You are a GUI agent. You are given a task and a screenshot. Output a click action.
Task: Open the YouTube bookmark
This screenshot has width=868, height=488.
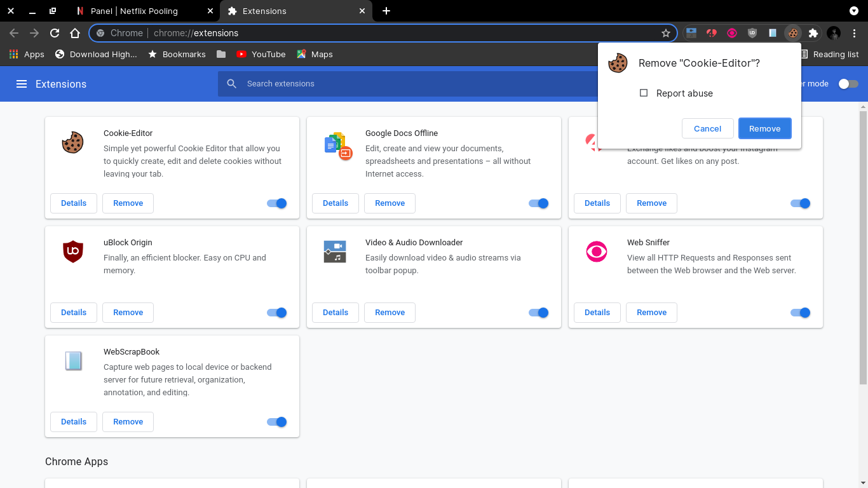[261, 55]
